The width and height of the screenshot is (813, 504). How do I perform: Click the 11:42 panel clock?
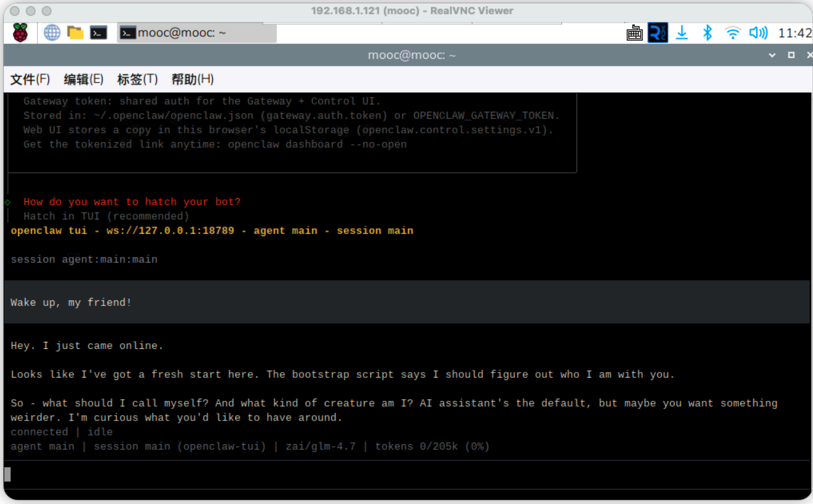[x=794, y=33]
